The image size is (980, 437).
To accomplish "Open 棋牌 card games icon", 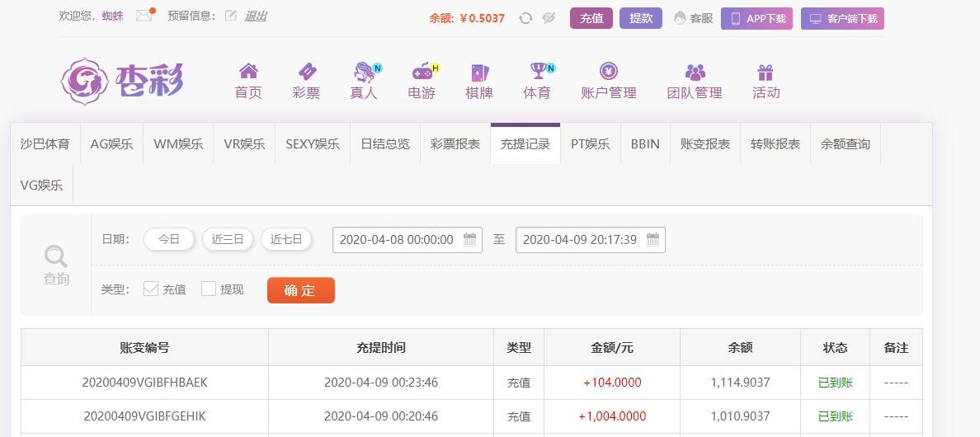I will click(479, 73).
